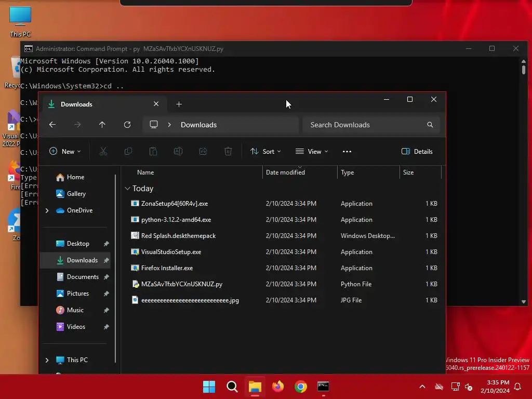
Task: Switch to Command Prompt on taskbar
Action: (323, 387)
